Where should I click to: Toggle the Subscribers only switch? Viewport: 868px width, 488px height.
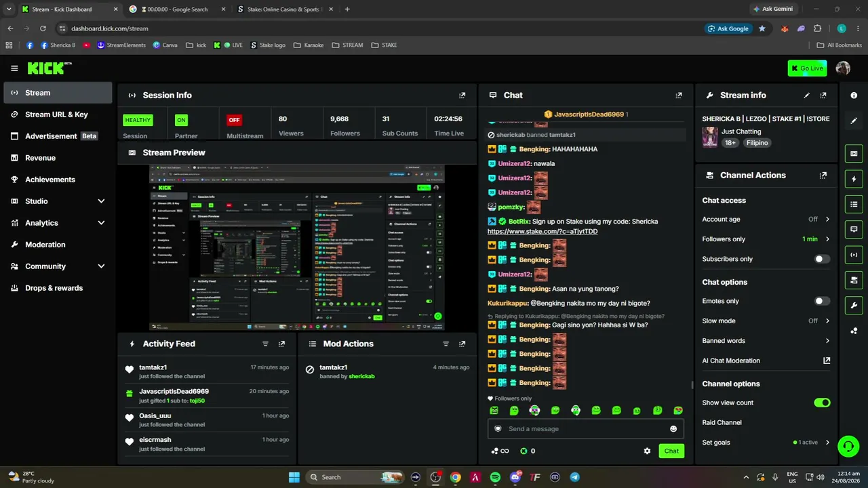tap(822, 259)
